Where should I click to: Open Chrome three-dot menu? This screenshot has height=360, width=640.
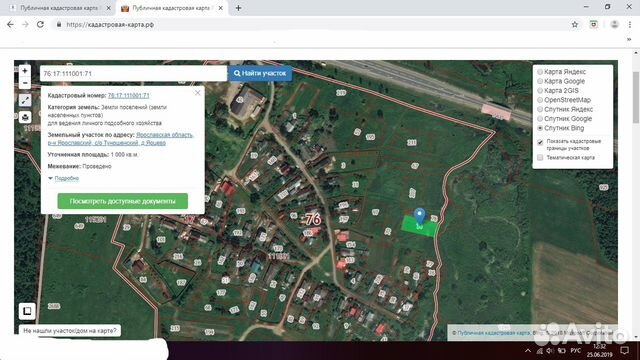pos(630,24)
